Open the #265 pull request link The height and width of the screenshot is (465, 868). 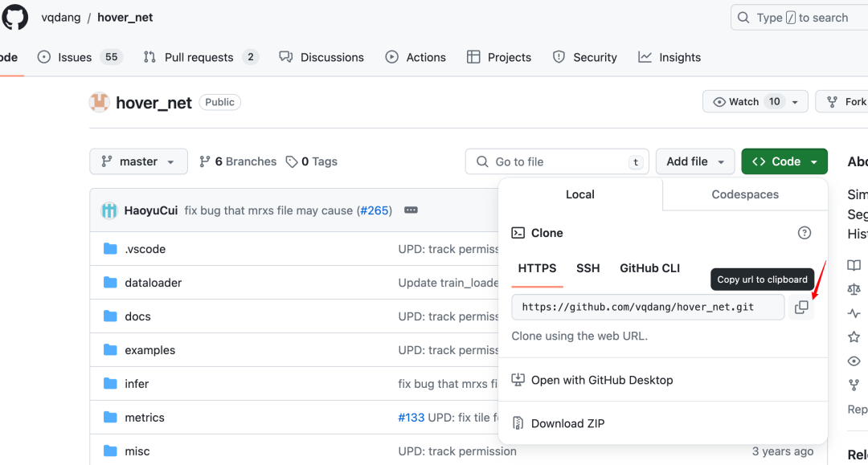point(375,210)
